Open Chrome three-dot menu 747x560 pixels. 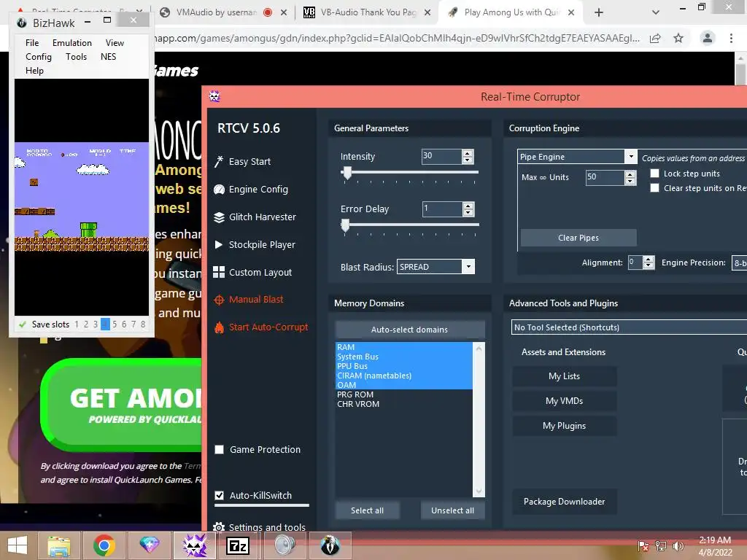[731, 38]
